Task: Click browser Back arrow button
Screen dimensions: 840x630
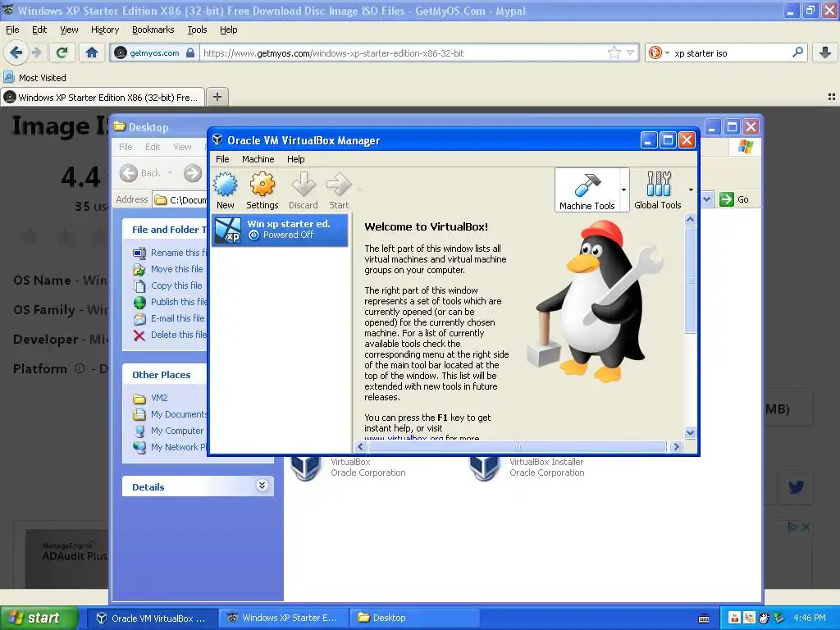Action: pyautogui.click(x=16, y=52)
